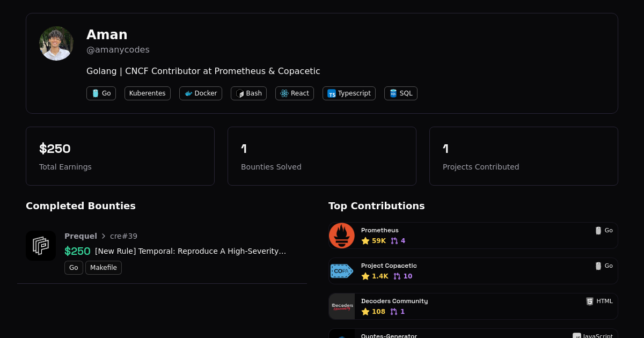Click the pull request icon on Copacetic row
644x338 pixels.
tap(397, 276)
